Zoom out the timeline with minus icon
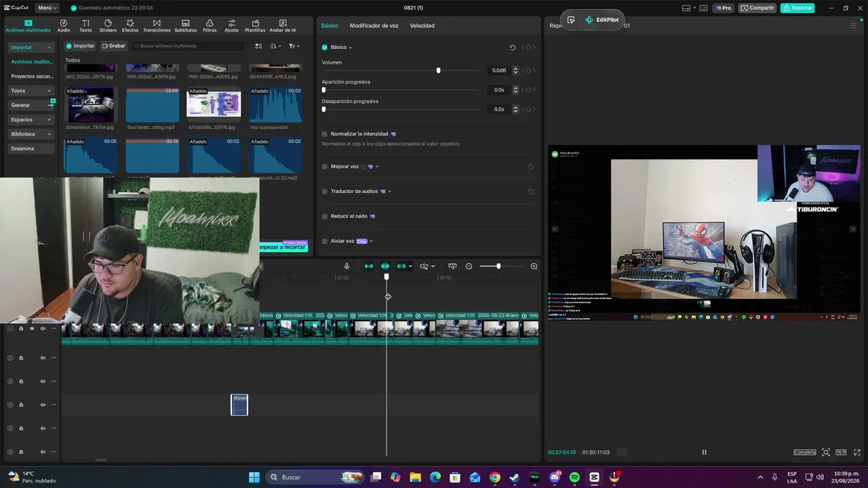The width and height of the screenshot is (868, 488). point(469,266)
